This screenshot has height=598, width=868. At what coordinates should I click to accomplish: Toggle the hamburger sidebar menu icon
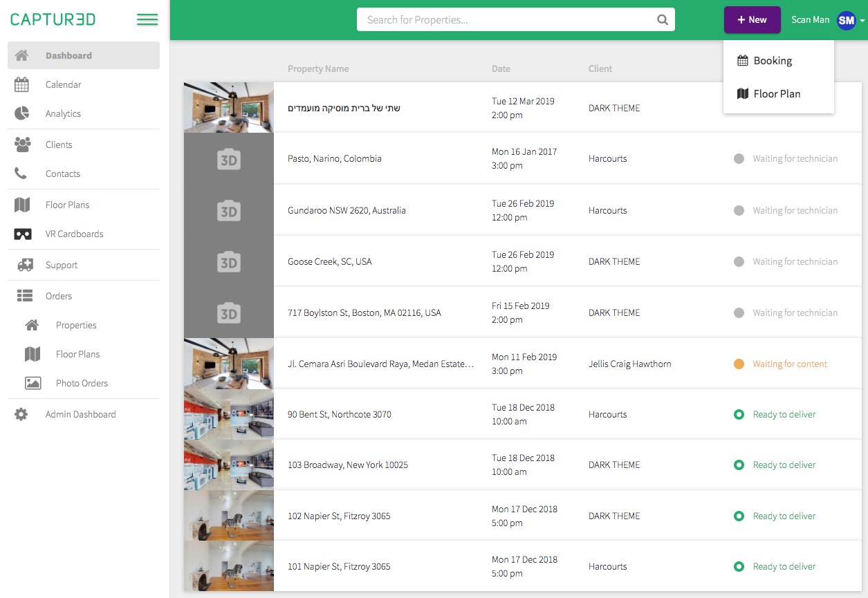(x=147, y=20)
